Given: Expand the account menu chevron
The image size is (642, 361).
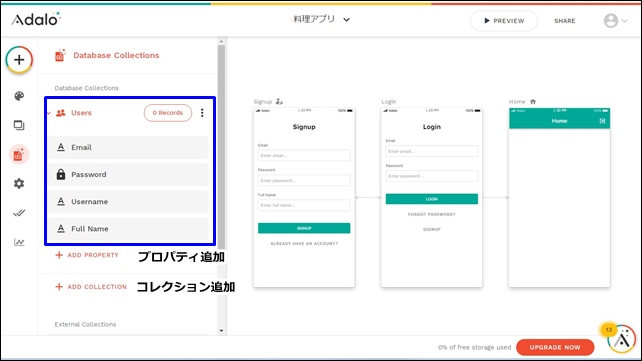Looking at the screenshot, I should tap(624, 21).
